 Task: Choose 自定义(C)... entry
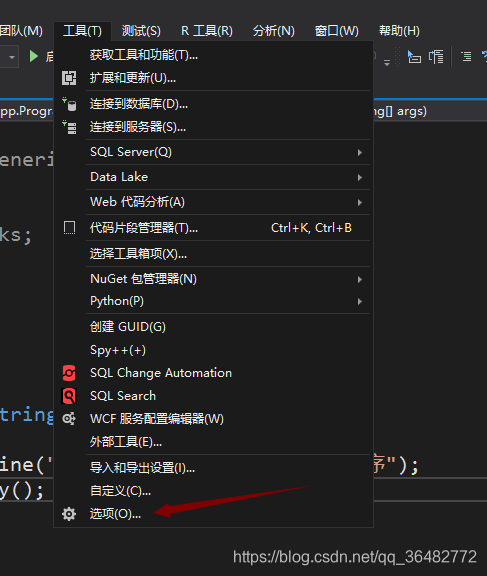tap(213, 491)
